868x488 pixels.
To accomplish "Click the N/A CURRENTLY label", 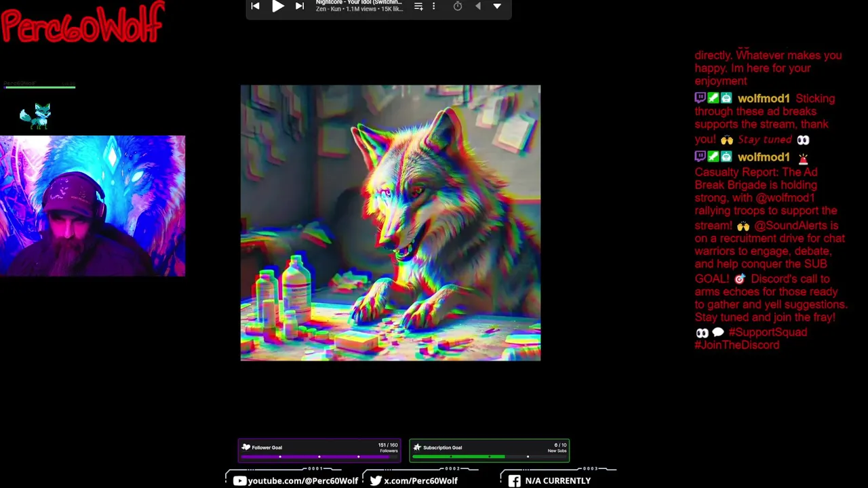I will point(557,481).
